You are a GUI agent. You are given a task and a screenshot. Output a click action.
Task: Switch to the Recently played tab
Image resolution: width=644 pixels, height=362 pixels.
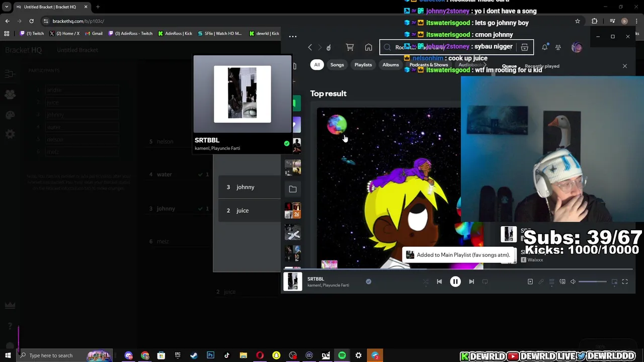[x=542, y=66]
